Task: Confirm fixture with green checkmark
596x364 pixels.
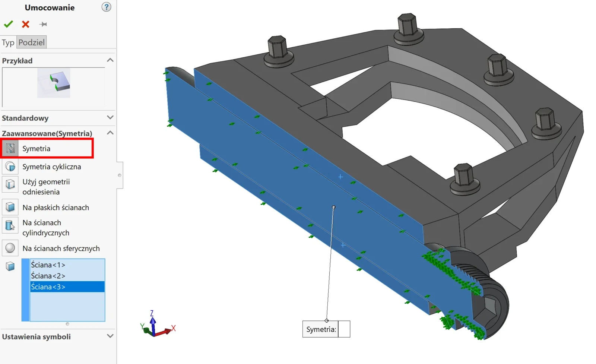Action: (8, 24)
